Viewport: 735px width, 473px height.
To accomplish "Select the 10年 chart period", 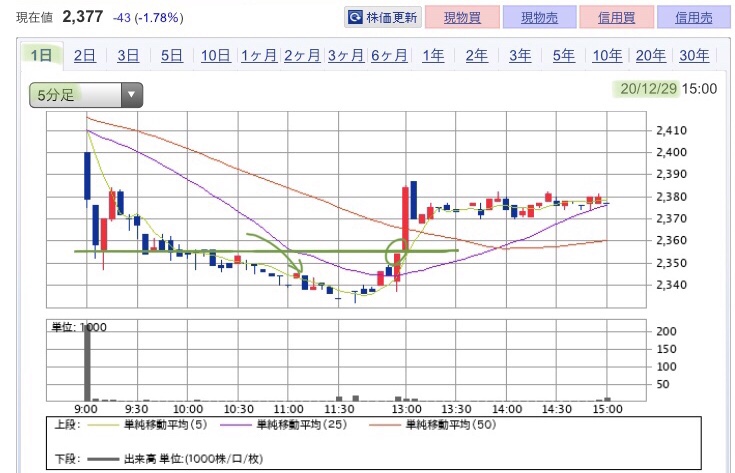I will tap(608, 55).
